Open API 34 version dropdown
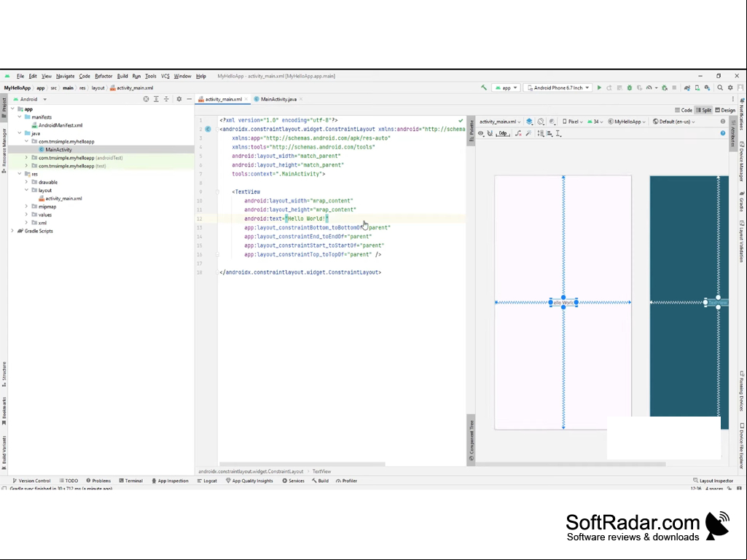The width and height of the screenshot is (747, 560). [595, 122]
